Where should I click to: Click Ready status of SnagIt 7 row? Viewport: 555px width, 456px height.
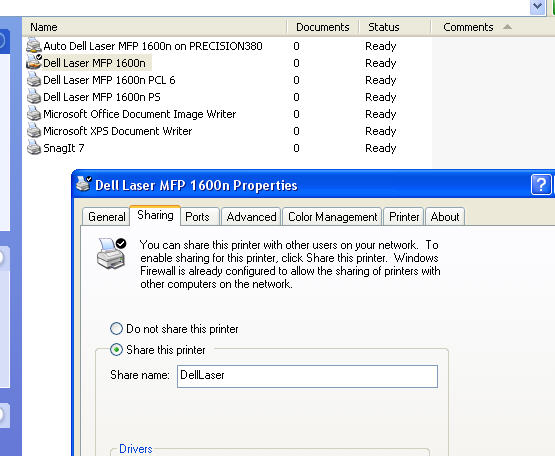[381, 148]
